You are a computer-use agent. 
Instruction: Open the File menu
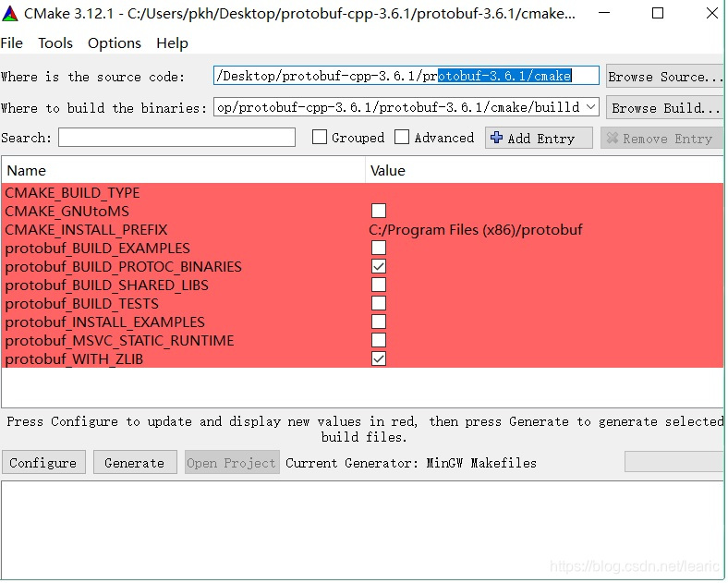click(x=12, y=43)
